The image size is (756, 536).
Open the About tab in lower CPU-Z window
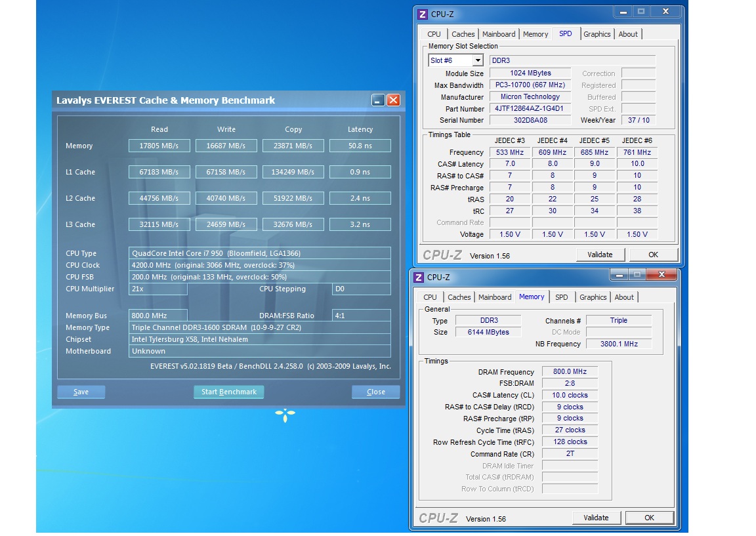coord(624,297)
